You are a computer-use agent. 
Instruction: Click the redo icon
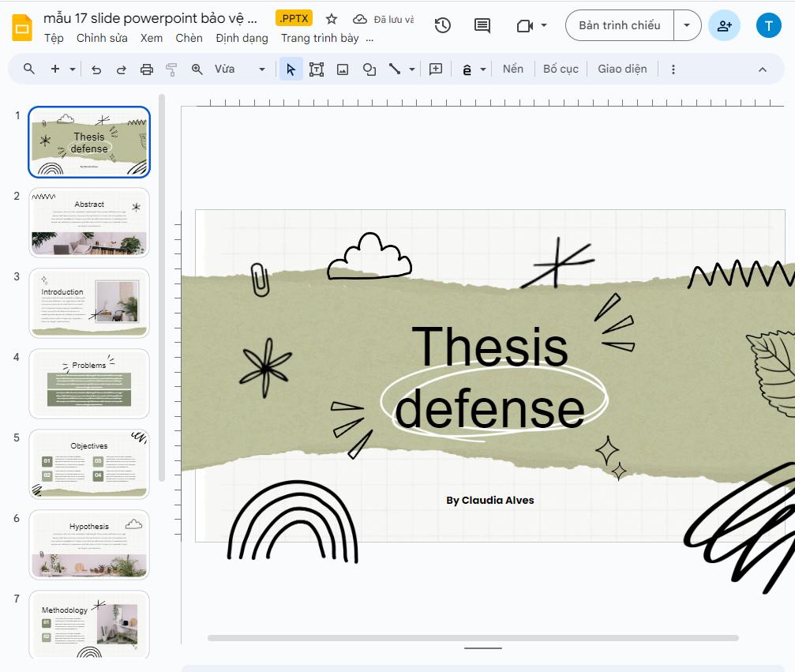click(121, 69)
